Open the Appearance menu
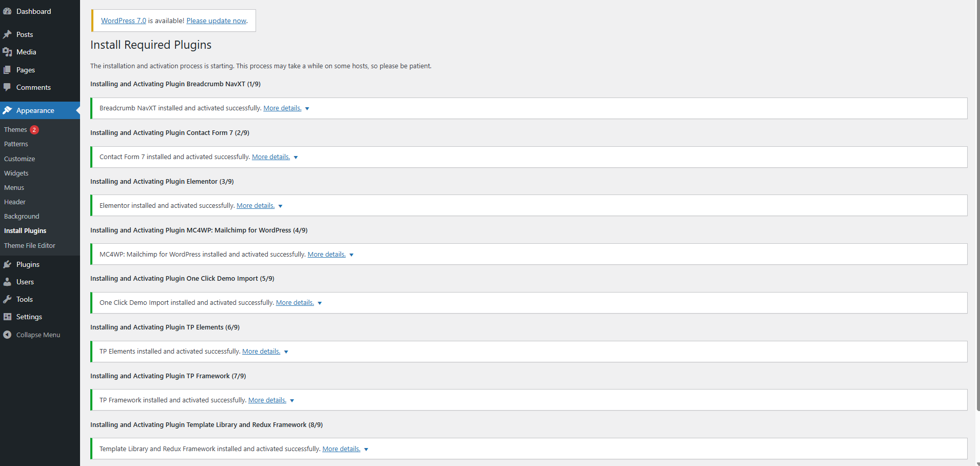Viewport: 980px width, 466px height. (x=40, y=110)
